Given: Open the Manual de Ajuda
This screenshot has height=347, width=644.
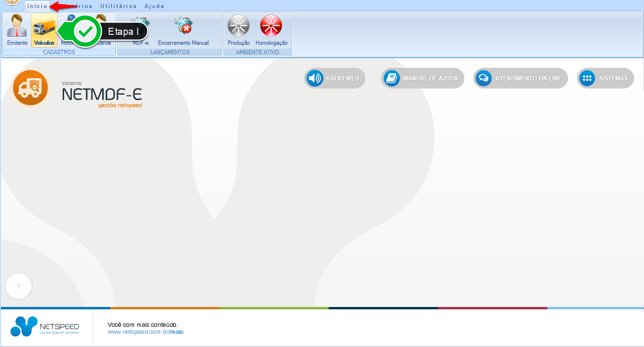Looking at the screenshot, I should pos(422,78).
